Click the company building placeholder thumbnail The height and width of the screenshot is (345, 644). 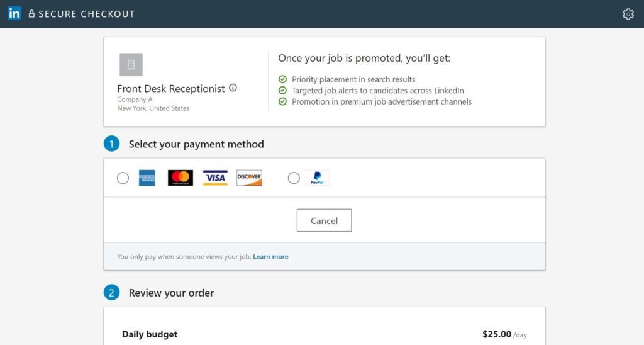tap(131, 65)
